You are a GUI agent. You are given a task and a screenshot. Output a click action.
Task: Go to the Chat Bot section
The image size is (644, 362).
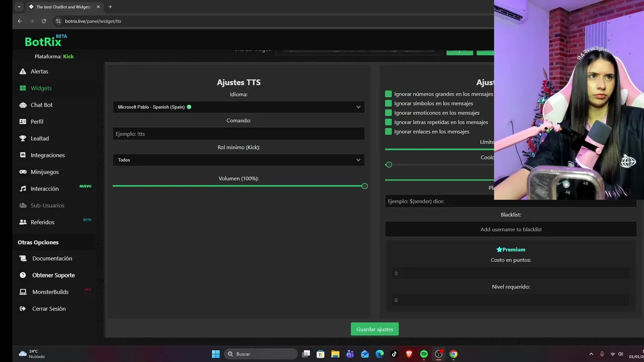point(42,105)
